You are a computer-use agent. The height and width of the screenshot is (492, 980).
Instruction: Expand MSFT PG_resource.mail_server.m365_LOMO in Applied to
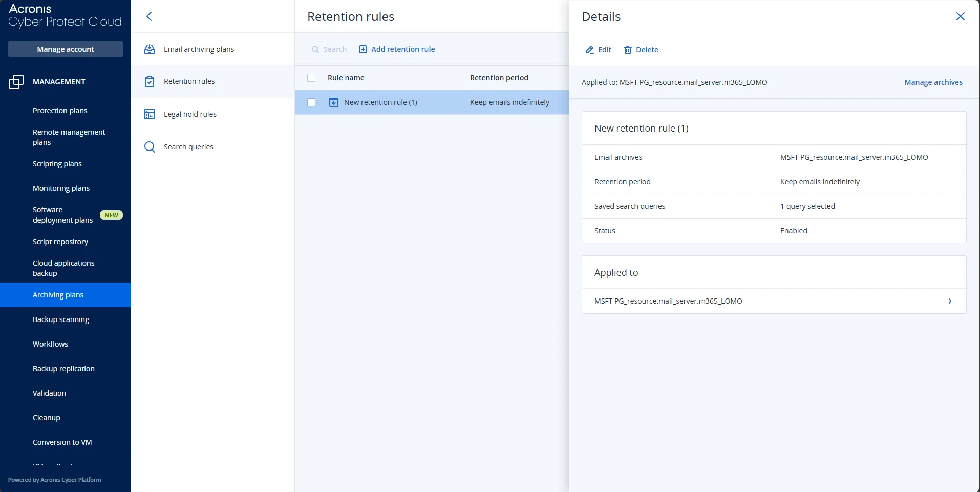pyautogui.click(x=950, y=301)
